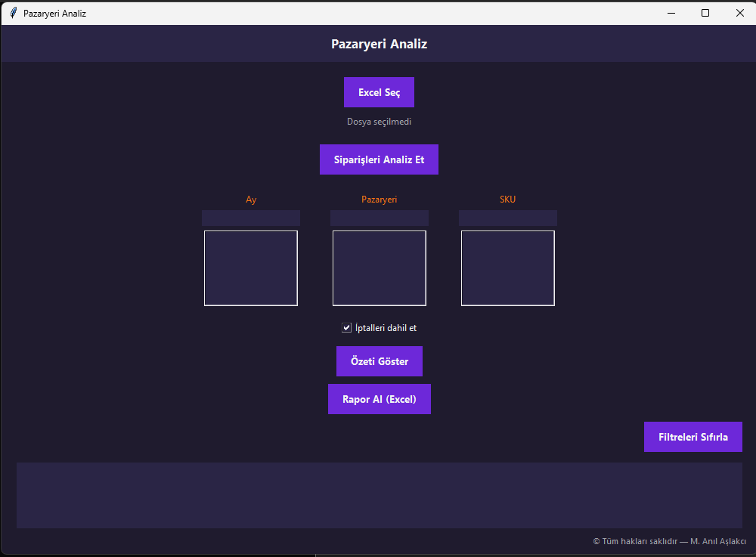Screen dimensions: 756x557
Task: Maximize the Pazaryeri Analiz window
Action: pyautogui.click(x=705, y=13)
